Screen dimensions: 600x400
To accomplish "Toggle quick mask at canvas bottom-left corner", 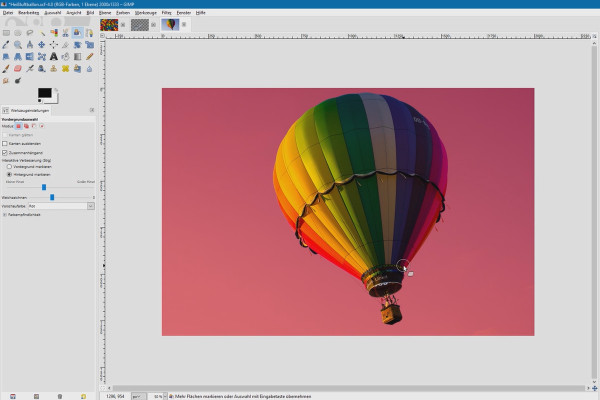I will click(102, 388).
